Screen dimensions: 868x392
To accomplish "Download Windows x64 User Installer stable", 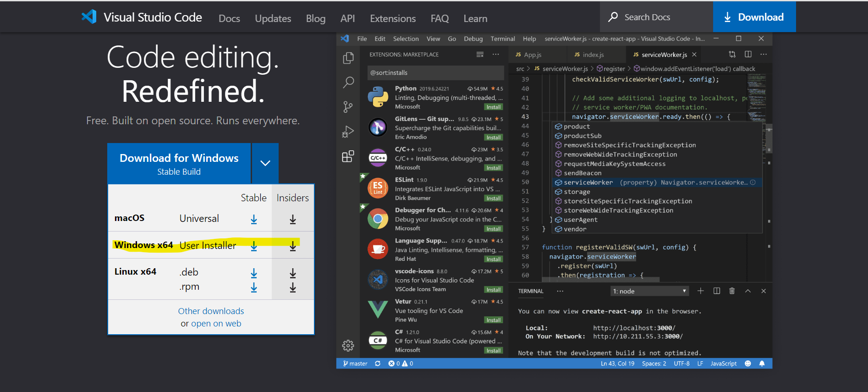I will [254, 246].
